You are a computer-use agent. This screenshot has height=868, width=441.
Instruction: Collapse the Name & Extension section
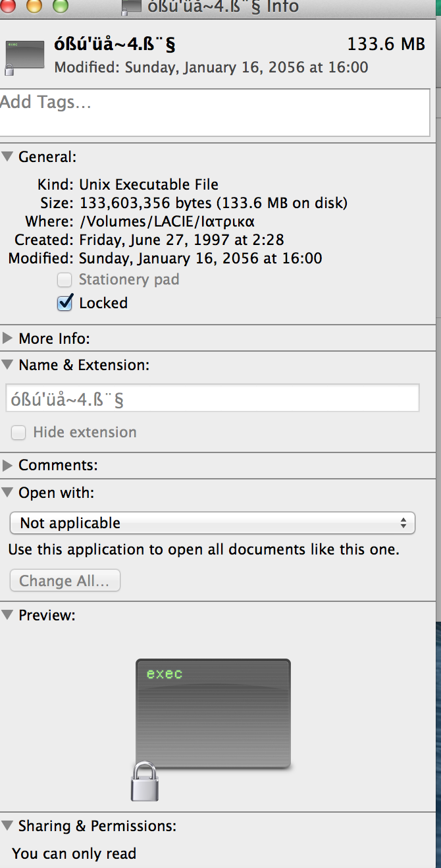[7, 364]
